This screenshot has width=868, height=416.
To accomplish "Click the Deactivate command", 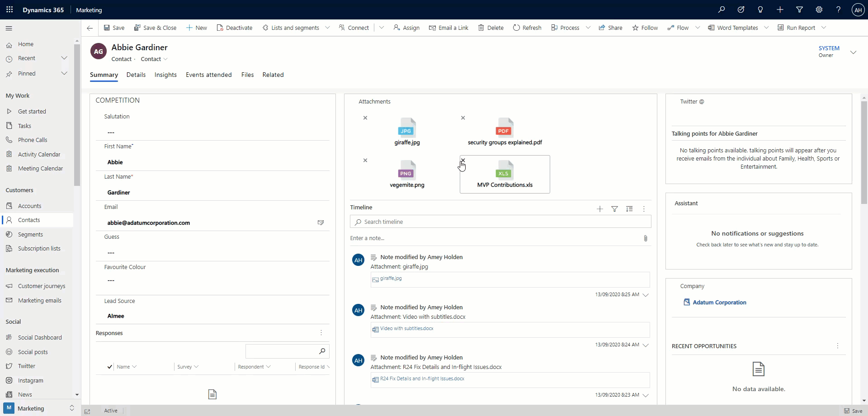I will pyautogui.click(x=235, y=28).
